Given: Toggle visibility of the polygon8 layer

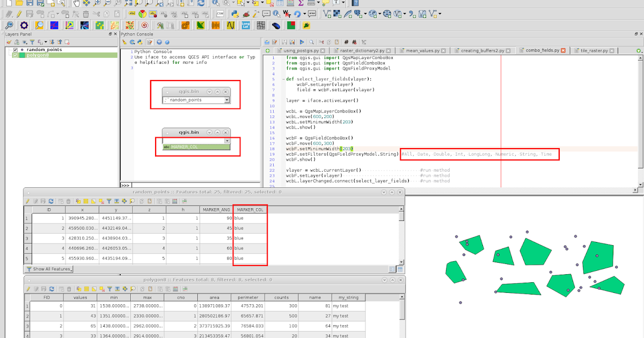Looking at the screenshot, I should (x=16, y=55).
